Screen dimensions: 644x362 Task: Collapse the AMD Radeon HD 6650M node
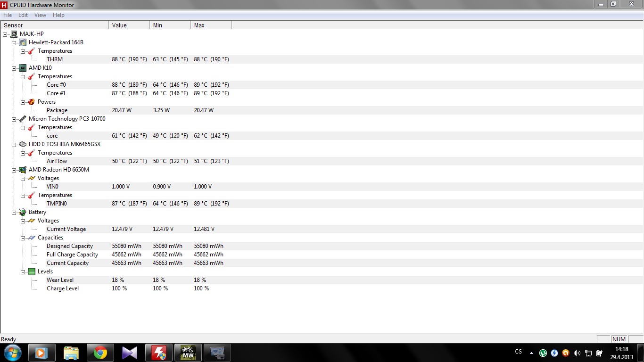14,170
